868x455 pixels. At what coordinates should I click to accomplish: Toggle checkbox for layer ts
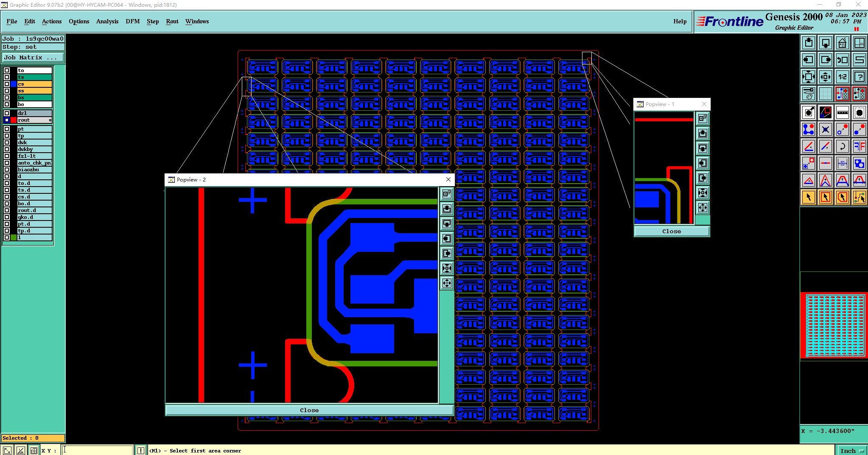pos(7,77)
